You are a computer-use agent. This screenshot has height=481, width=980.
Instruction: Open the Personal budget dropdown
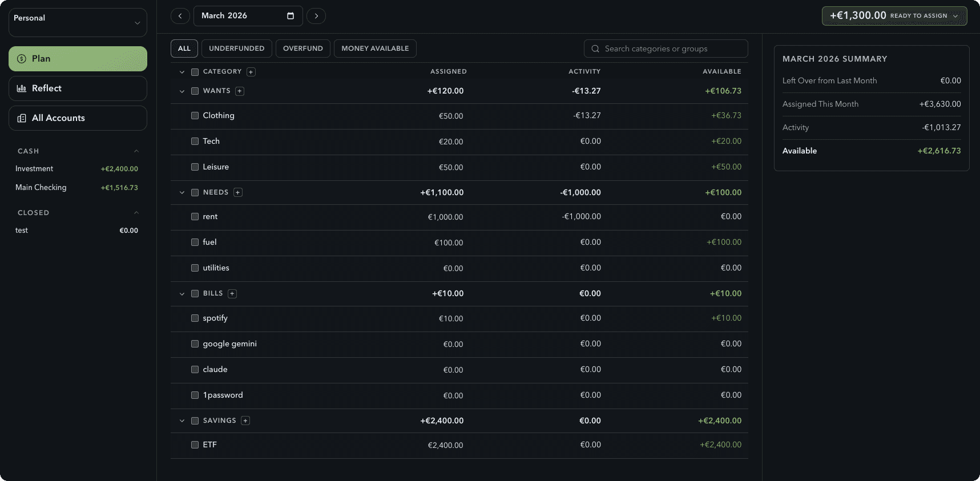point(78,23)
